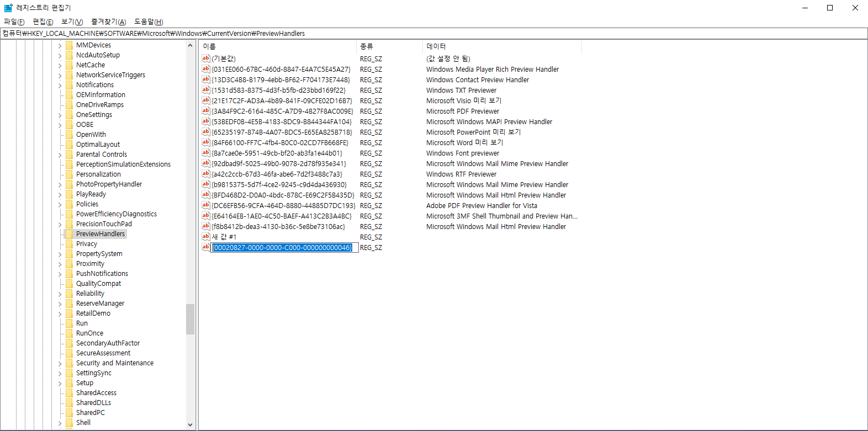Select the RunOnce key in tree
868x431 pixels.
[89, 333]
